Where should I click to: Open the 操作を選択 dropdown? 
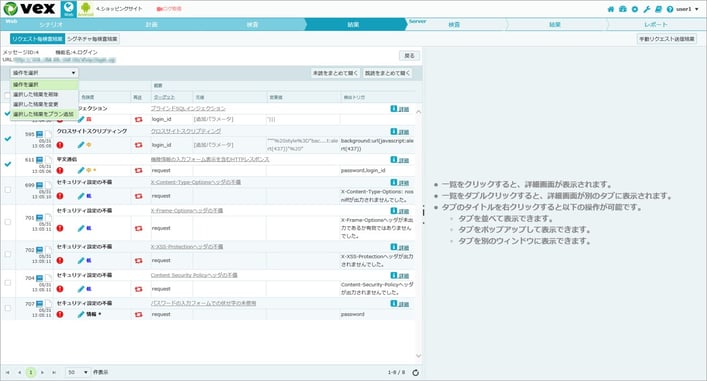pos(44,73)
